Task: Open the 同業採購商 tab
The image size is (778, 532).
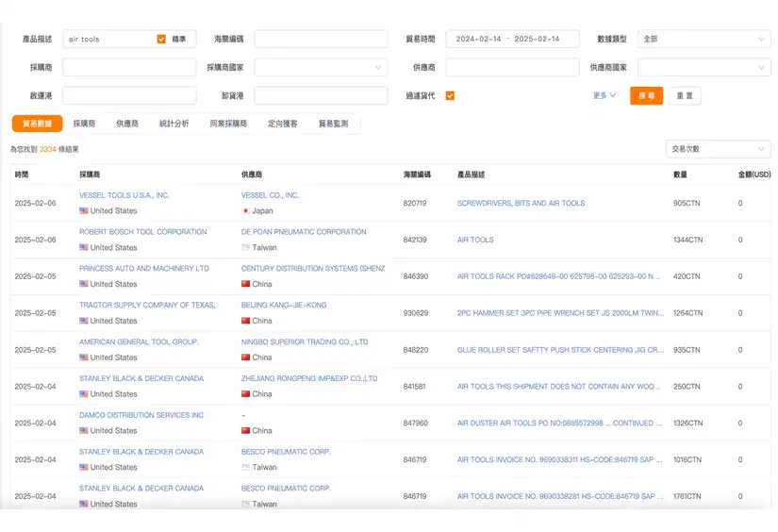Action: [228, 124]
